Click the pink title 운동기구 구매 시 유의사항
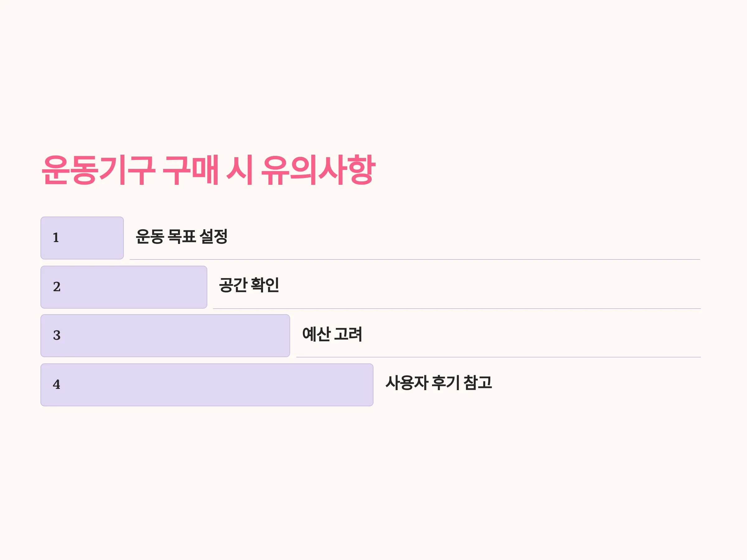 click(x=208, y=170)
